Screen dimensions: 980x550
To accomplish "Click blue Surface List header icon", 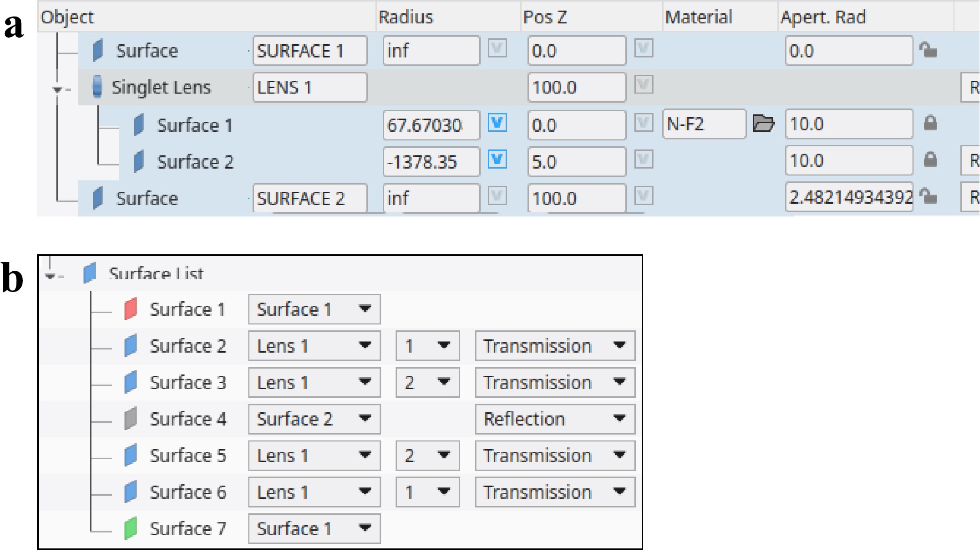I will 89,273.
